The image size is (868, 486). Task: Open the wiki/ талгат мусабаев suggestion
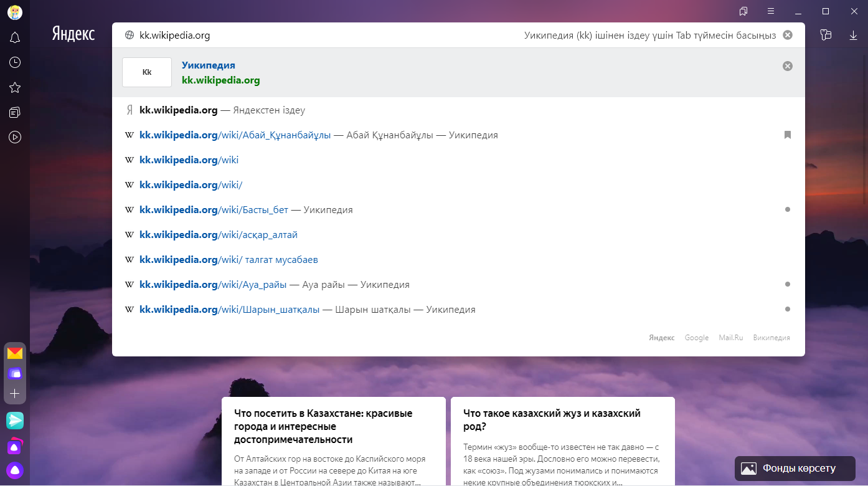[x=458, y=260]
